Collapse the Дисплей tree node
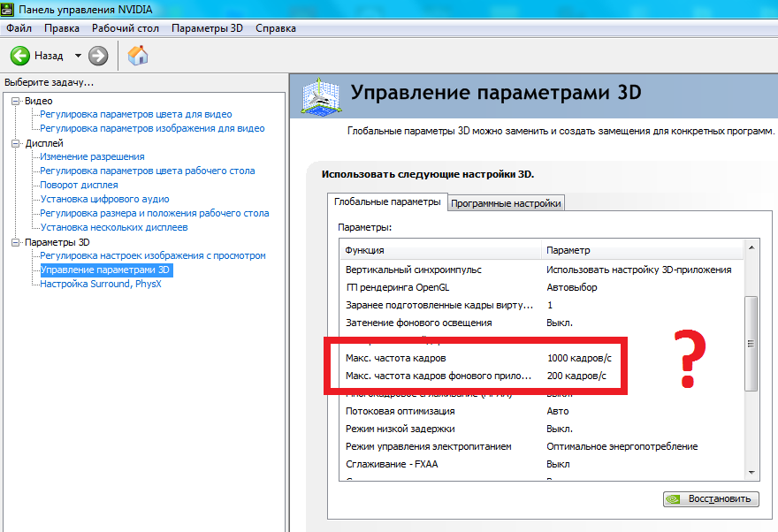 click(16, 143)
